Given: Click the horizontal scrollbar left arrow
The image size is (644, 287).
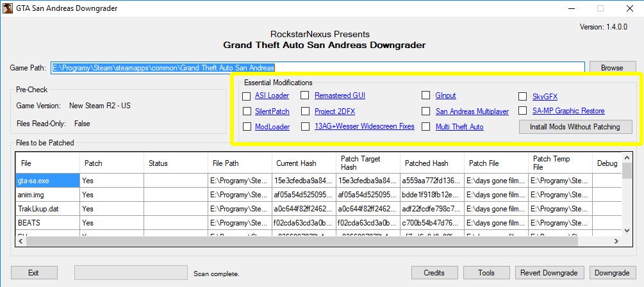Looking at the screenshot, I should [21, 242].
